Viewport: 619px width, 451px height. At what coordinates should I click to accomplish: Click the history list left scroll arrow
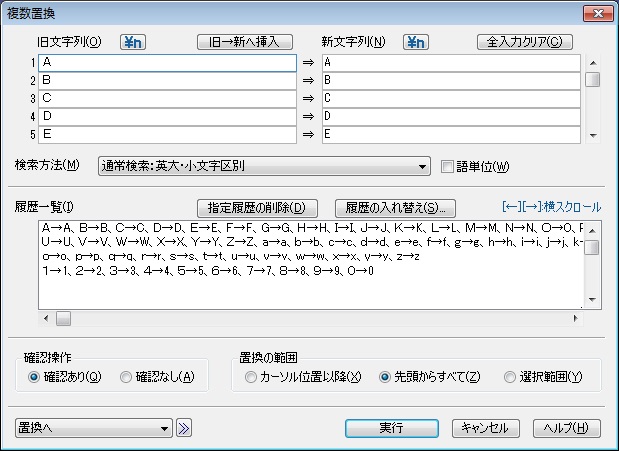click(46, 319)
